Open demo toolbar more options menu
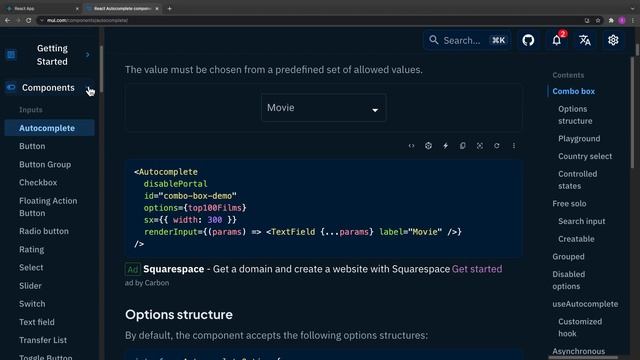This screenshot has width=640, height=360. [514, 146]
